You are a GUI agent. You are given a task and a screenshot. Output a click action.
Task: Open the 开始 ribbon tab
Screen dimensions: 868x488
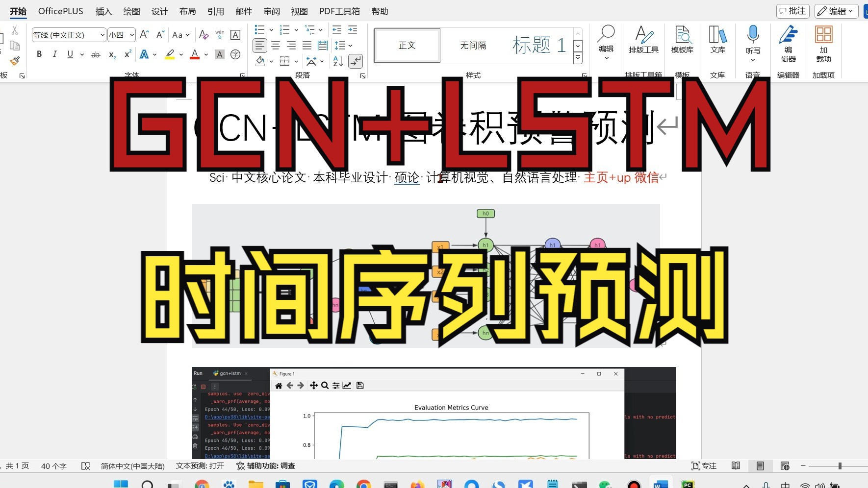(18, 11)
